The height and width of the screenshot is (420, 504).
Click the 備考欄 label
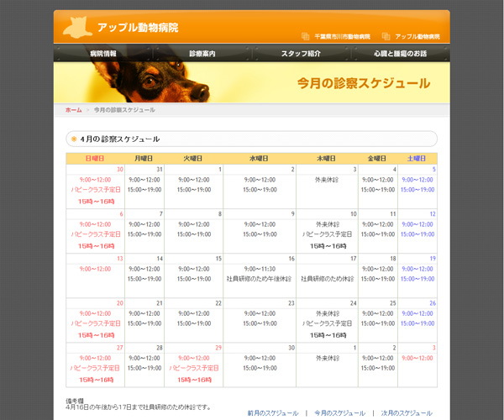75,401
